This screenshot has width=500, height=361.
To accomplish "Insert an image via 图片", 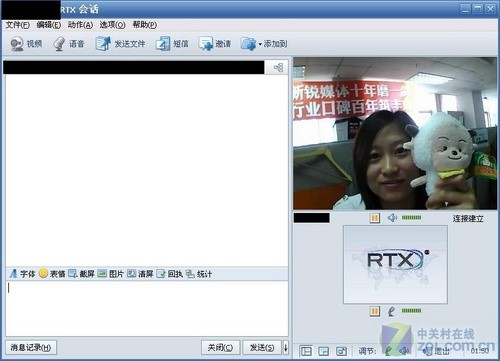I will (x=111, y=274).
